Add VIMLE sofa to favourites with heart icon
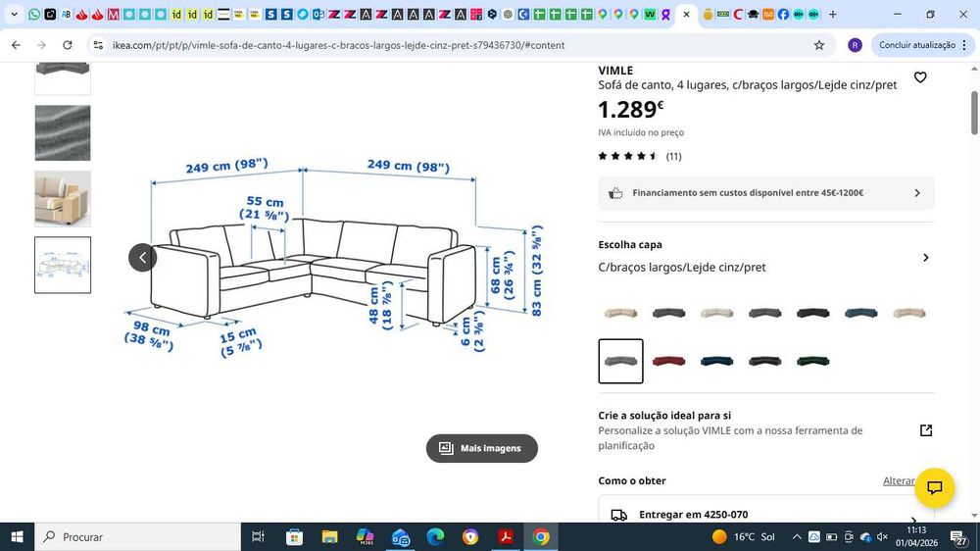This screenshot has height=551, width=980. pyautogui.click(x=920, y=77)
